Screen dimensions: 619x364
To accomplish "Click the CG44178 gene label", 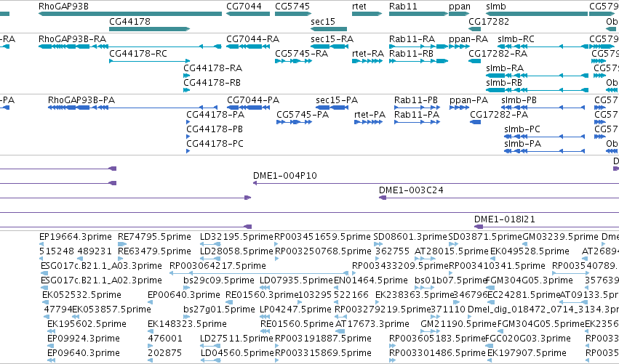I will click(x=130, y=21).
